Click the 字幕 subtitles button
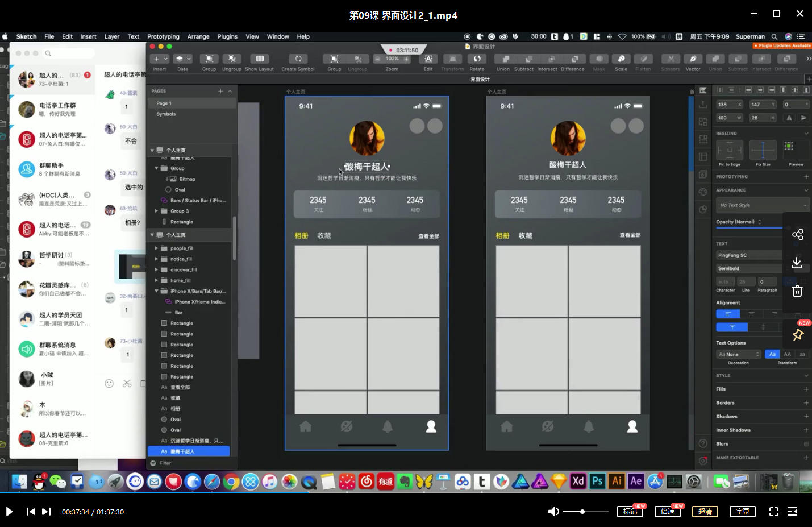 coord(743,512)
